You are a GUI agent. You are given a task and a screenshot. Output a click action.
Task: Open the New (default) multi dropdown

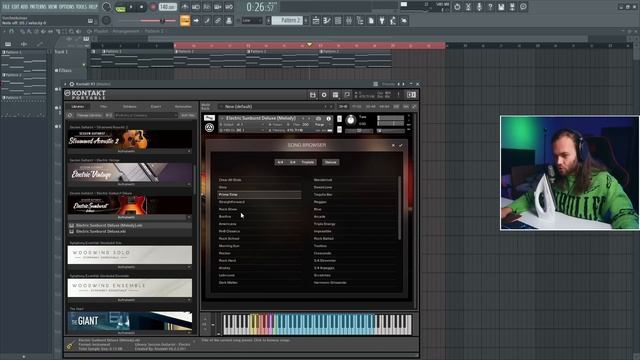coord(277,107)
